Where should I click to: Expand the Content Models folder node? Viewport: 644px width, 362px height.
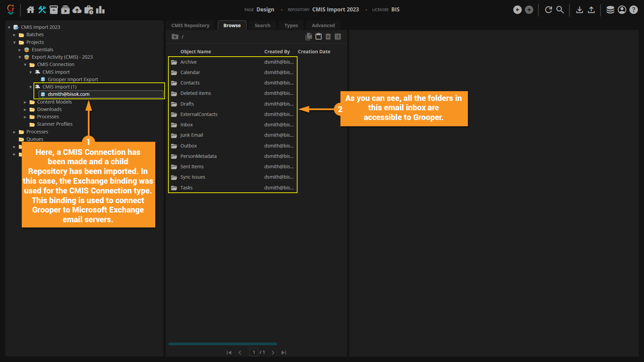(25, 102)
